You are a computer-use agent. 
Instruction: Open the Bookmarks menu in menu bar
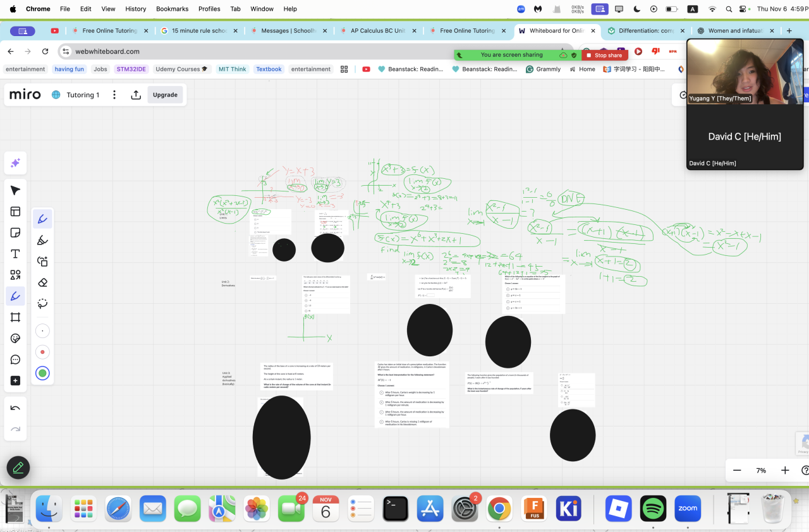(x=173, y=9)
